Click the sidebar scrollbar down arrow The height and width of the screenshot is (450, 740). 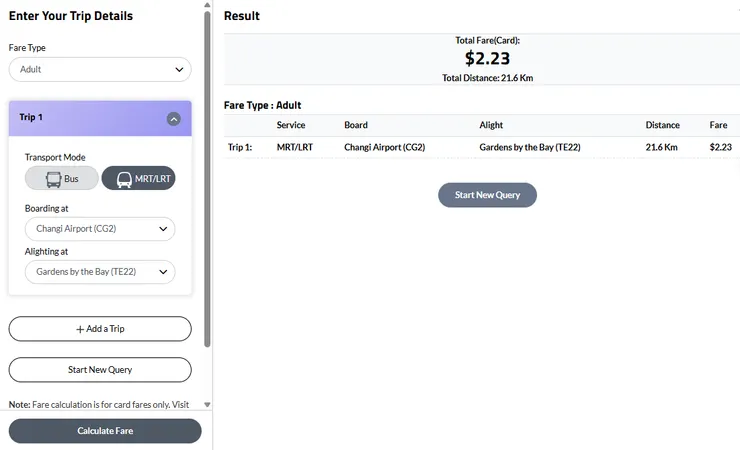208,405
